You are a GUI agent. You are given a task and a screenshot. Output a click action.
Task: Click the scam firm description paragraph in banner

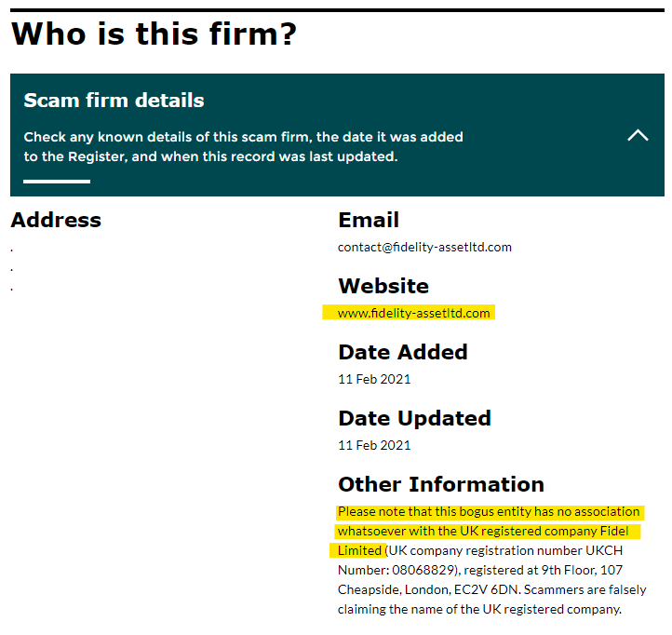pyautogui.click(x=243, y=146)
